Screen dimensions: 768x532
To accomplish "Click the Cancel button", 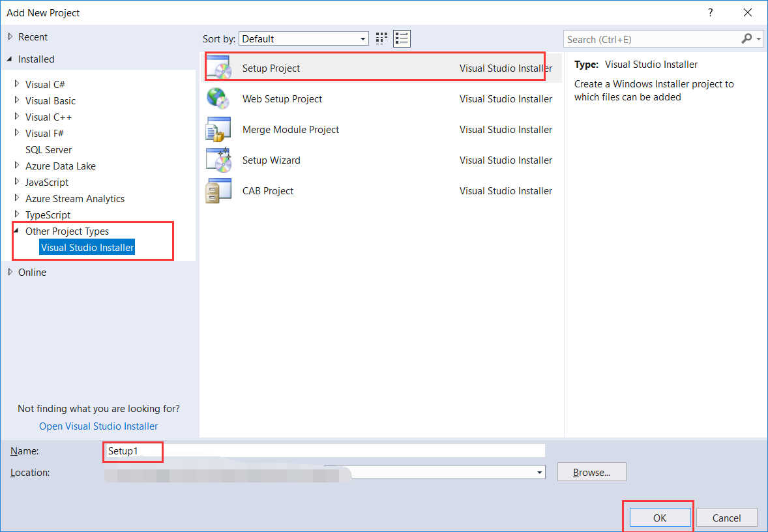I will (726, 518).
